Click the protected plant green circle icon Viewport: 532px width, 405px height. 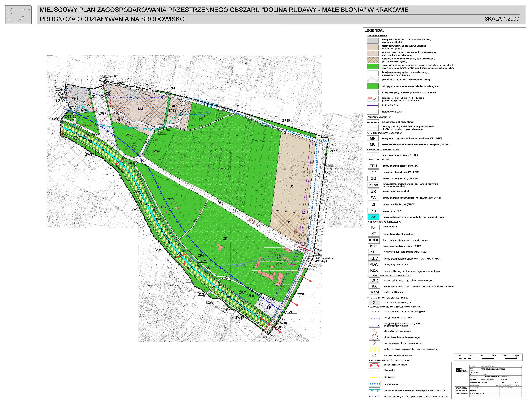(x=374, y=356)
